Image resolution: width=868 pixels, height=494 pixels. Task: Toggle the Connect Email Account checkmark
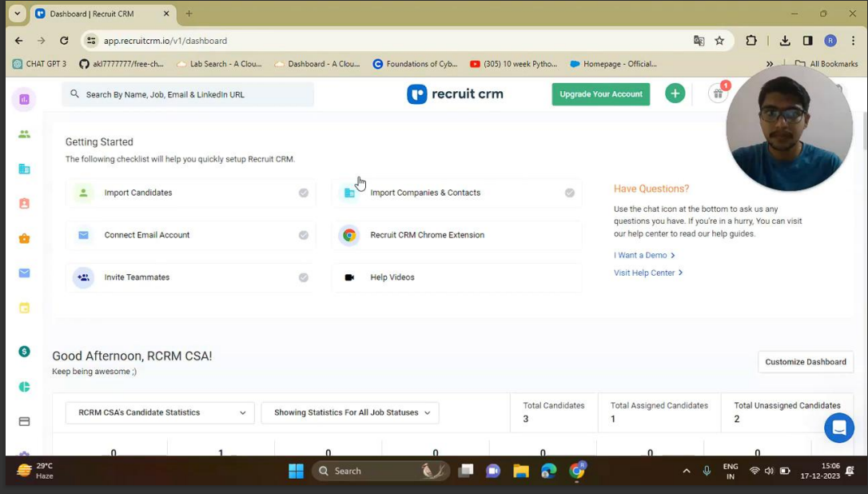point(304,235)
